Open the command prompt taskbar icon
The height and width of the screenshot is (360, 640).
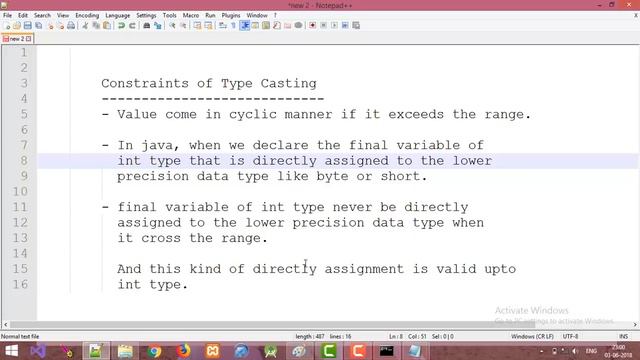(387, 351)
